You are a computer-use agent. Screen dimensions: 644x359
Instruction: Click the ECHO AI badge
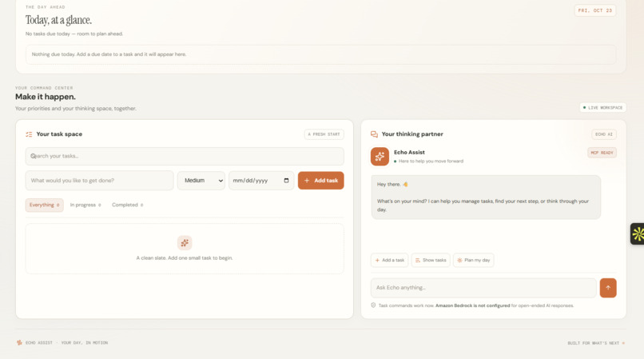coord(604,134)
